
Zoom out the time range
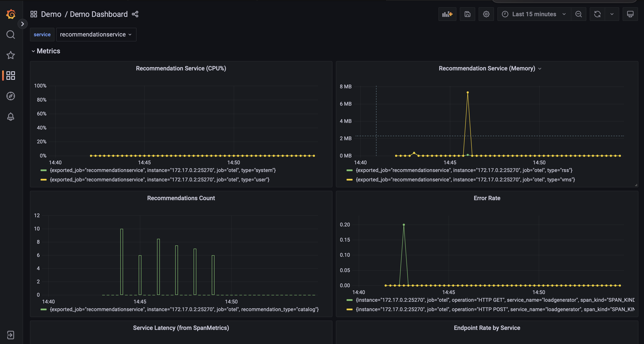579,14
